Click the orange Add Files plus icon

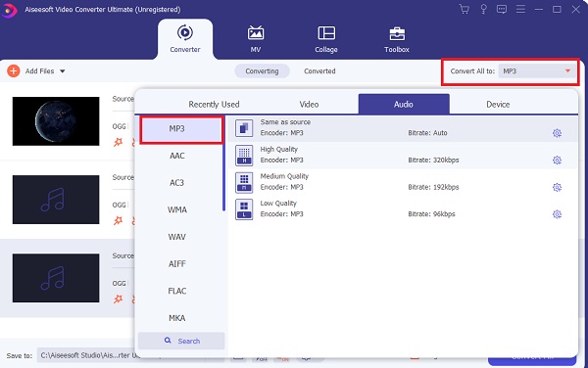(14, 70)
